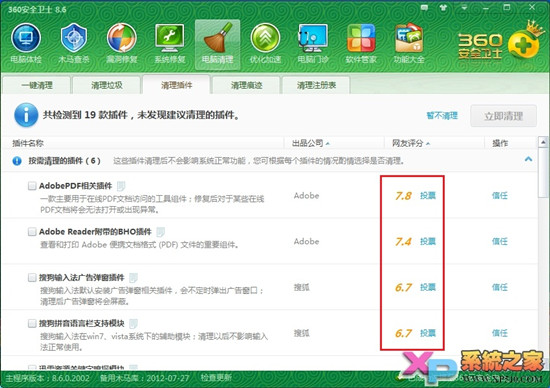Open the 电脑门诊 computer clinic icon
The image size is (550, 388).
[x=313, y=38]
